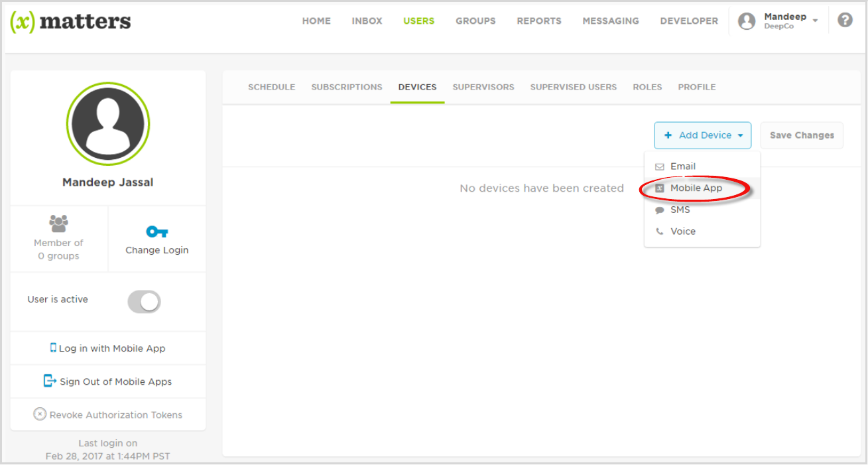Select the Devices tab

(x=418, y=87)
